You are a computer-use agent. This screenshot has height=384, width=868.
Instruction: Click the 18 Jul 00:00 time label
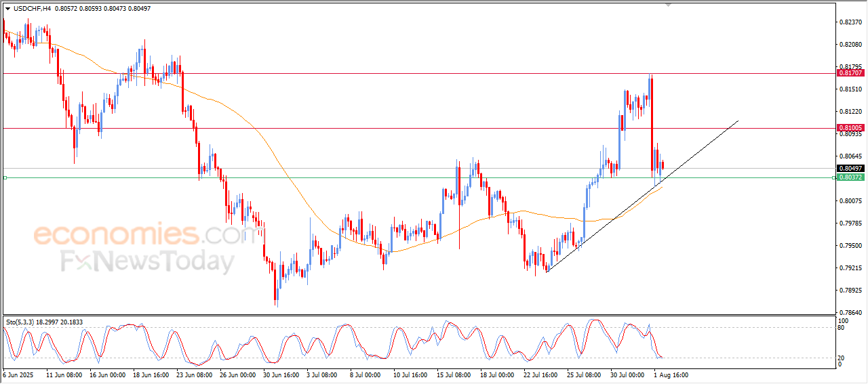[x=496, y=374]
